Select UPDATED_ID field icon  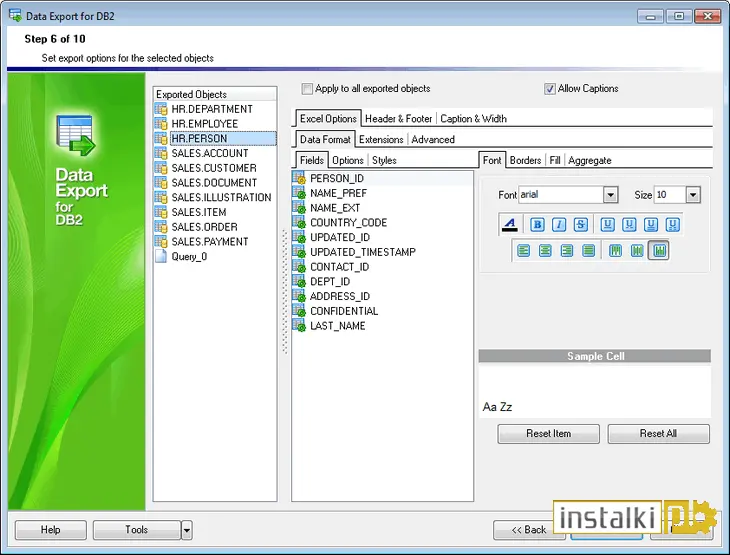pos(299,237)
